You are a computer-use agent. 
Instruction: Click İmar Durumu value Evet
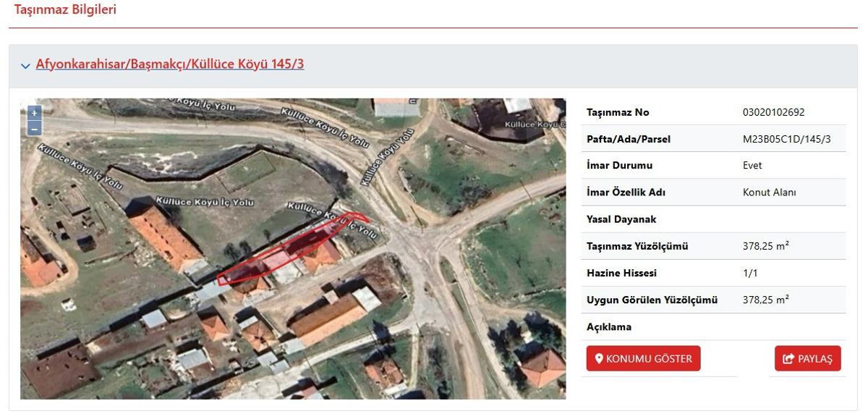pos(752,166)
